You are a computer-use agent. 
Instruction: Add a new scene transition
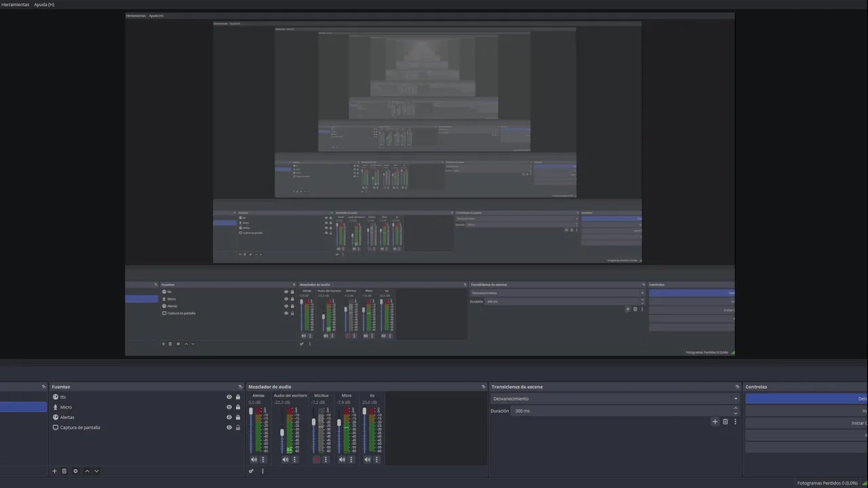pos(715,422)
